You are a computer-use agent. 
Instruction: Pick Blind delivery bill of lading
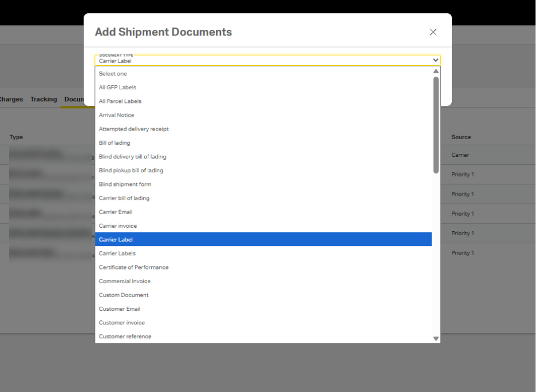pos(132,157)
